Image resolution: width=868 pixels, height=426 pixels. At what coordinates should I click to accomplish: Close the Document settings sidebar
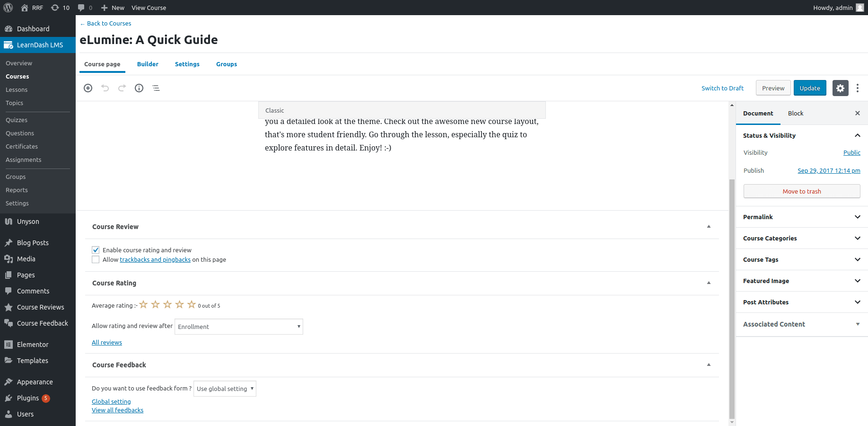point(858,113)
